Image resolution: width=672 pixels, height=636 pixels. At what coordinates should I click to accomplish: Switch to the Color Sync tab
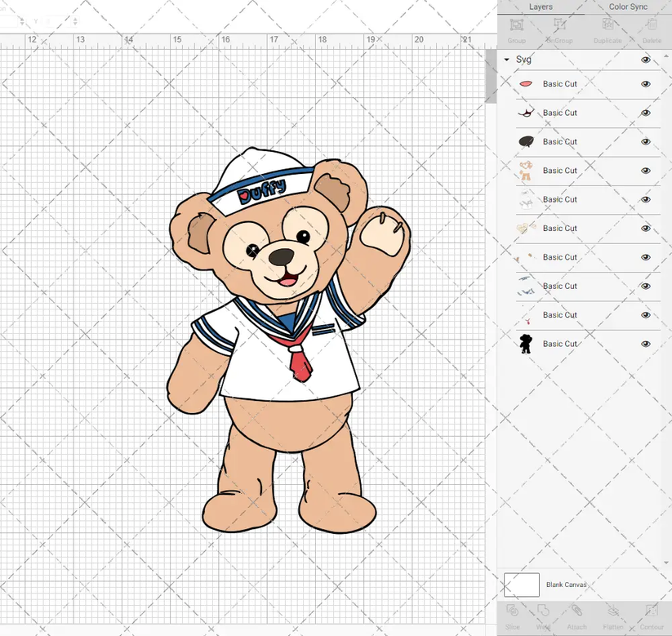tap(629, 7)
